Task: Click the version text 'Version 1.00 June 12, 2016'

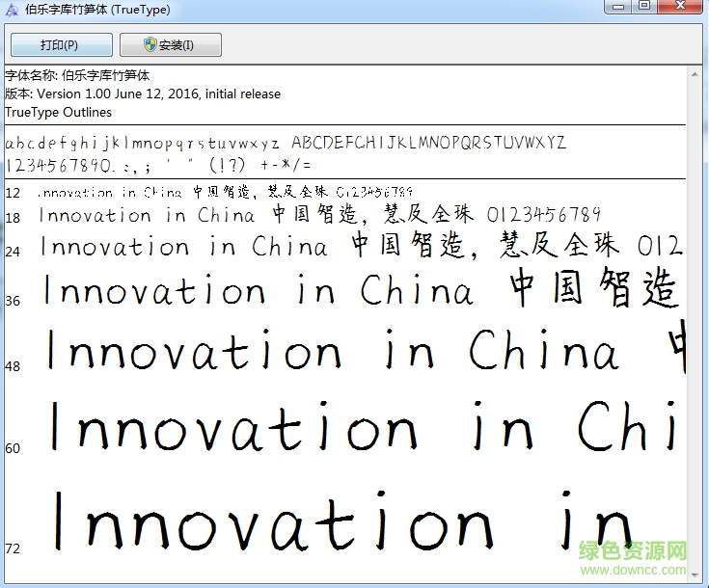Action: tap(119, 94)
